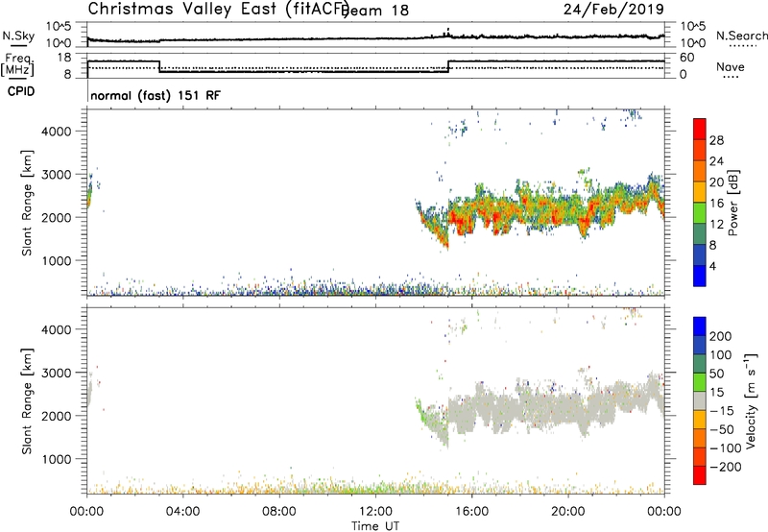Screen dimensions: 768x532
Task: Select the blue top segment of Velocity colorbar
Action: (x=700, y=326)
